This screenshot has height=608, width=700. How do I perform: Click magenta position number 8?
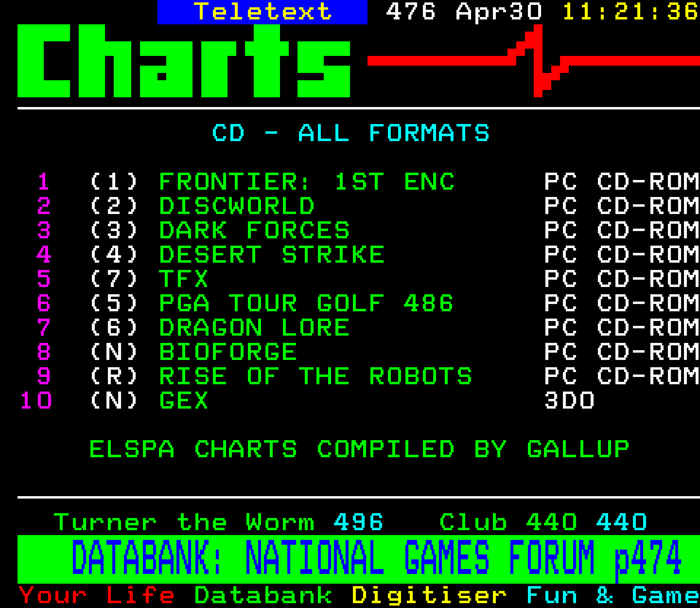click(x=44, y=352)
